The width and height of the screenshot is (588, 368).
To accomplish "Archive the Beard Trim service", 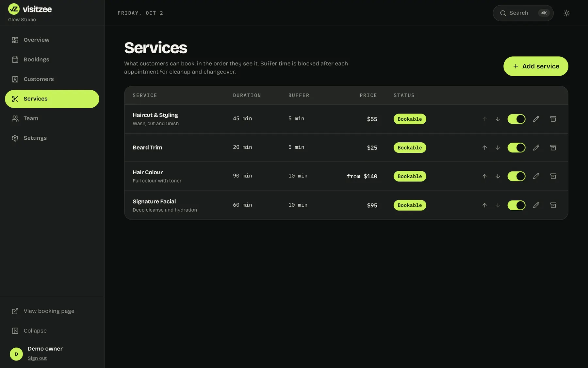I will (x=553, y=148).
